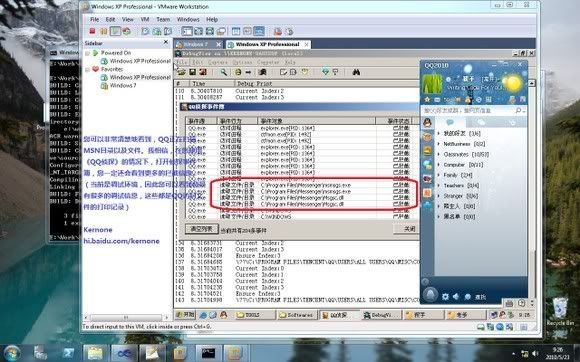This screenshot has height=362, width=580.
Task: Click the Save floppy icon in DebugView toolbar
Action: [x=192, y=72]
